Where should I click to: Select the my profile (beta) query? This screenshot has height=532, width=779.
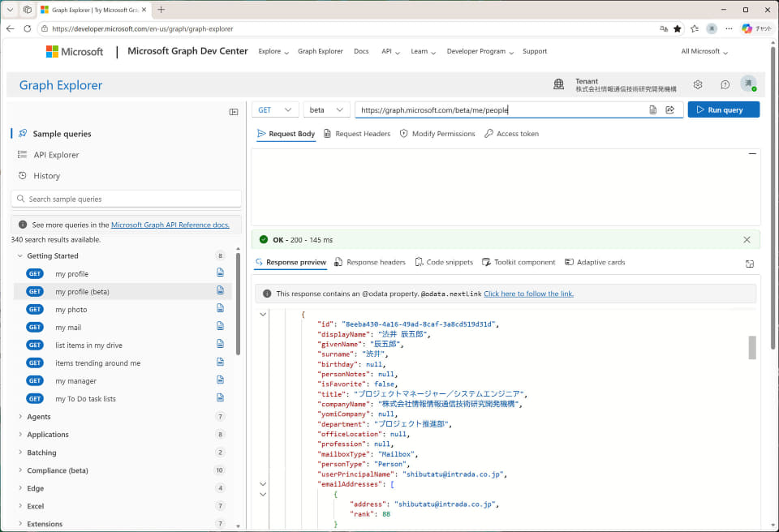[83, 292]
